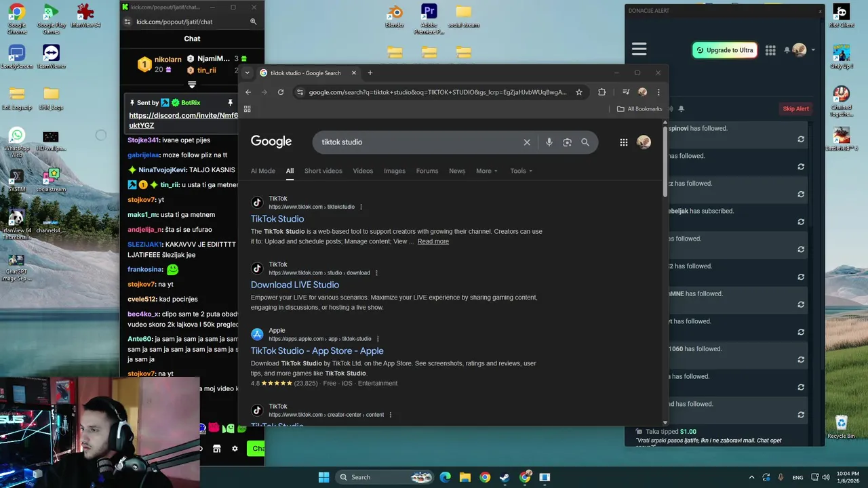868x488 pixels.
Task: Click the Read more link
Action: pos(433,241)
